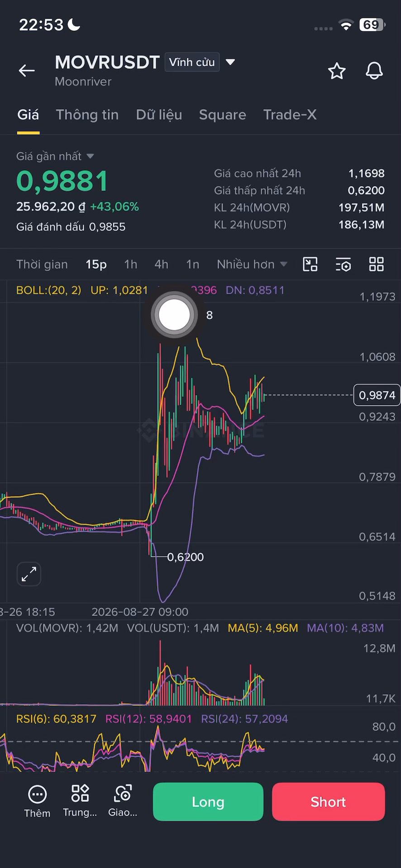Image resolution: width=401 pixels, height=868 pixels.
Task: Tap the +43,06% change percentage
Action: point(115,207)
